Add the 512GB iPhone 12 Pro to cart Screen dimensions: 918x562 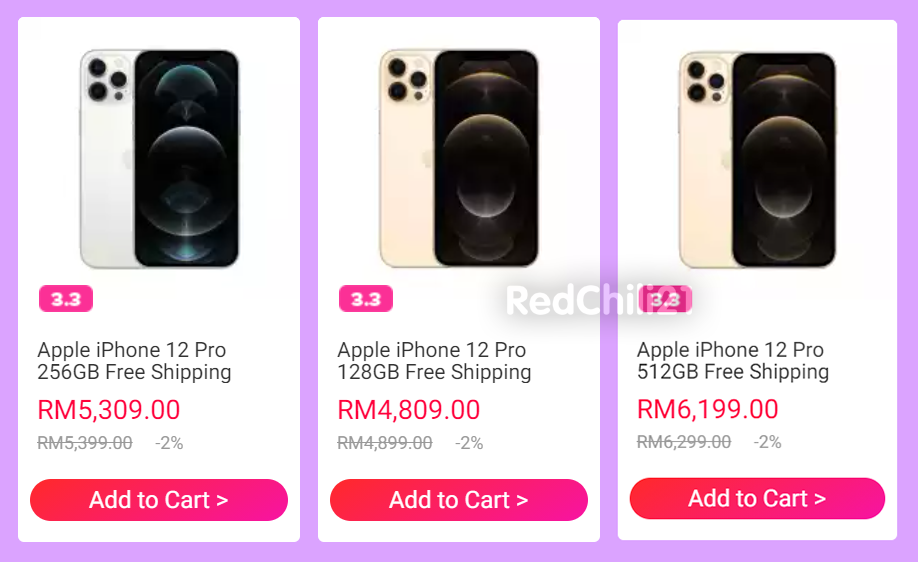[x=758, y=498]
